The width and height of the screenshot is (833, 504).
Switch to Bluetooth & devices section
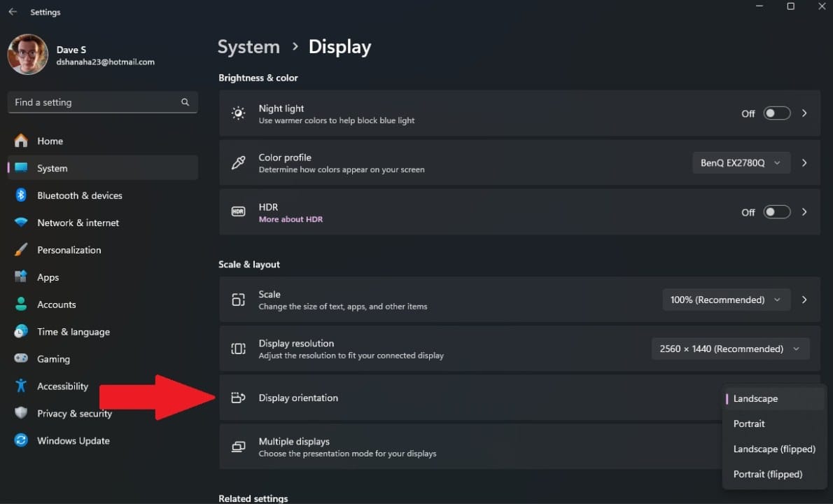tap(80, 195)
